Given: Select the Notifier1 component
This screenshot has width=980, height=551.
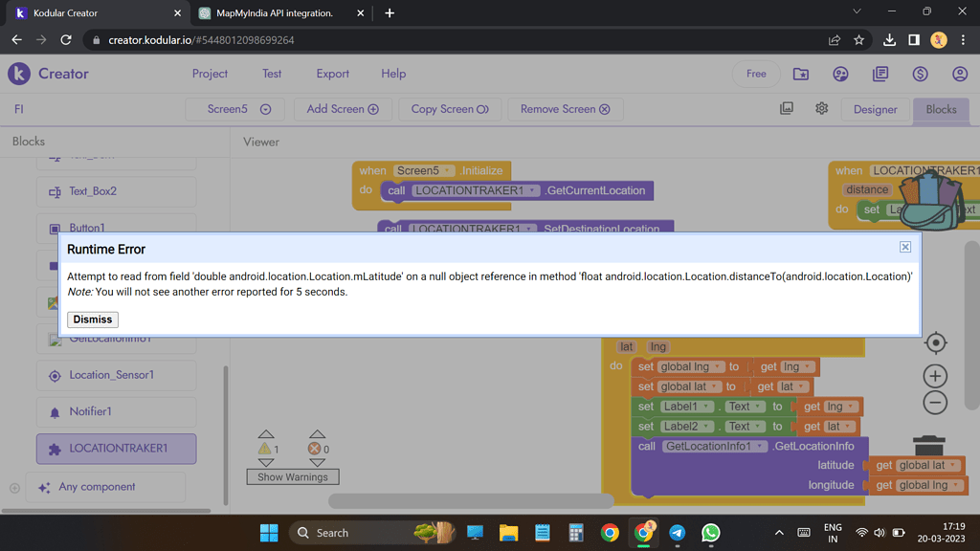Looking at the screenshot, I should click(116, 411).
